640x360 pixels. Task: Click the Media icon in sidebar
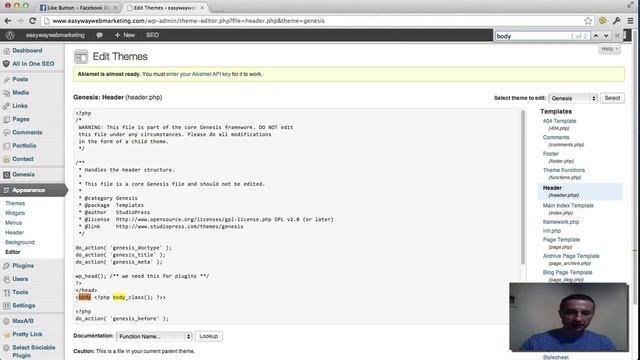point(6,93)
